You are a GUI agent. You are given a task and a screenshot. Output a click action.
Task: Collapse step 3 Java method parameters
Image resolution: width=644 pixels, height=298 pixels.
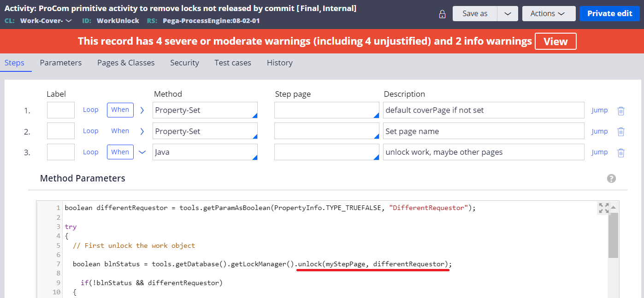click(x=142, y=152)
